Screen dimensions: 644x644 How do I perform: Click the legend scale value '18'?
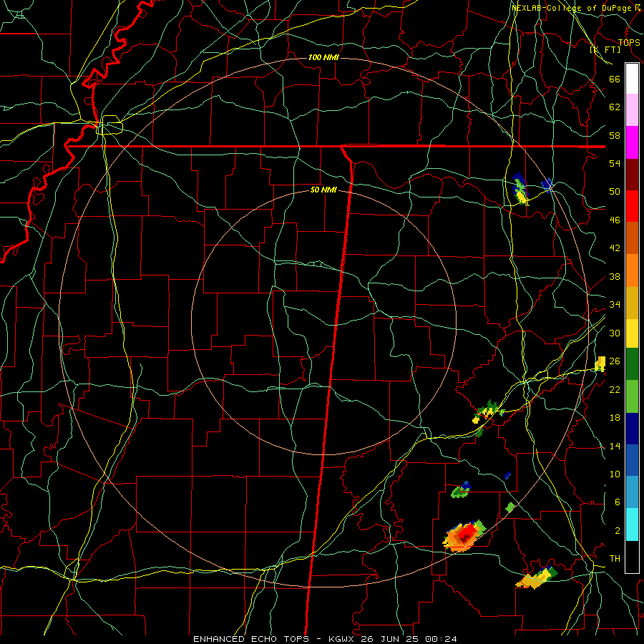[615, 418]
